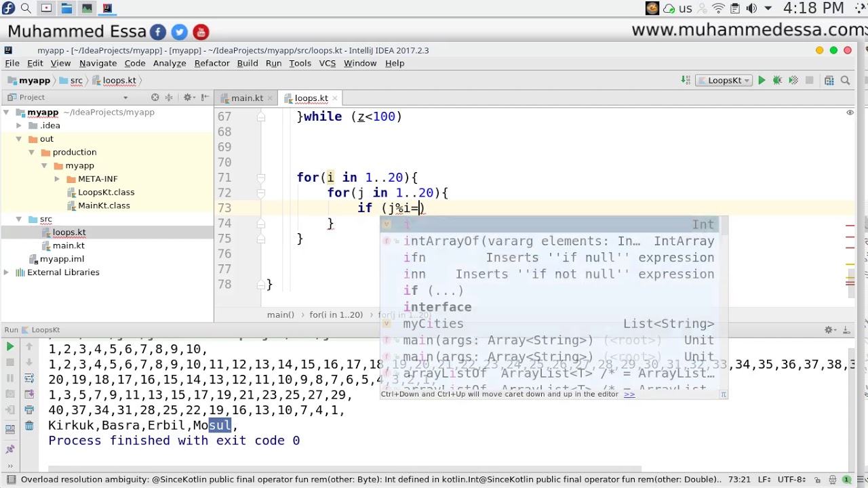Hide the Run tool window
The width and height of the screenshot is (868, 488).
tap(847, 330)
